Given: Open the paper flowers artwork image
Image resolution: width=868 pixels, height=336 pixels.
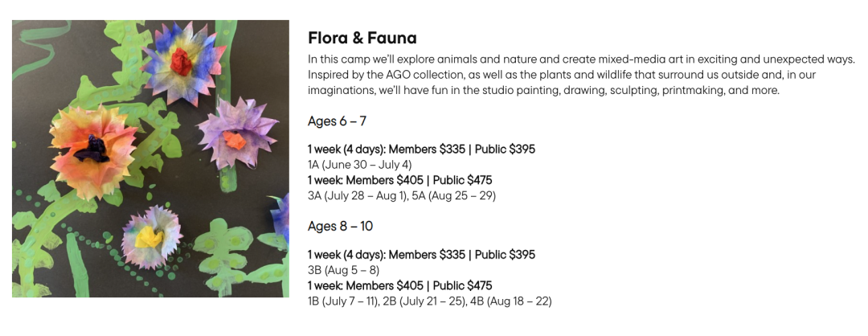Looking at the screenshot, I should pyautogui.click(x=150, y=159).
